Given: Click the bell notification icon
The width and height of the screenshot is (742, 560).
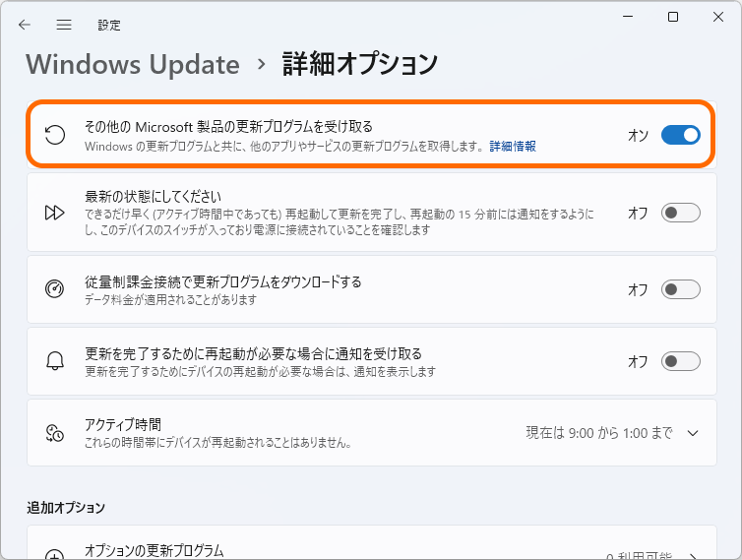Looking at the screenshot, I should click(x=55, y=361).
